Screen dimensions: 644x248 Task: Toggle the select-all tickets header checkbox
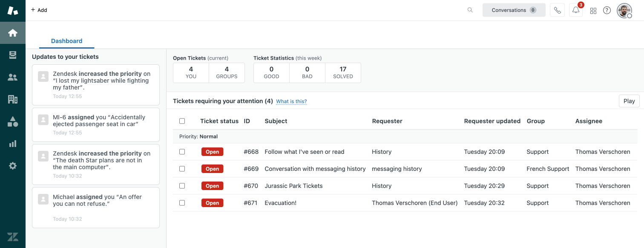point(182,121)
